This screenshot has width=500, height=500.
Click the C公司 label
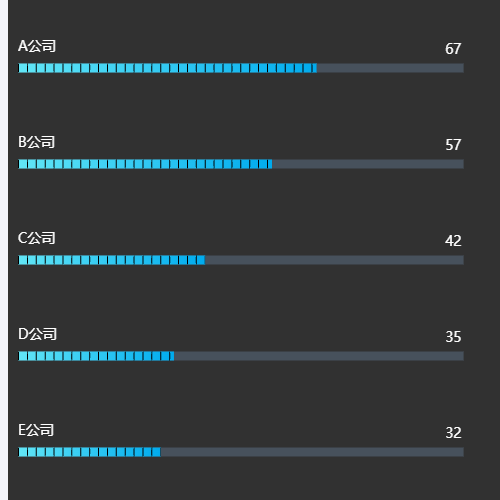pyautogui.click(x=37, y=238)
